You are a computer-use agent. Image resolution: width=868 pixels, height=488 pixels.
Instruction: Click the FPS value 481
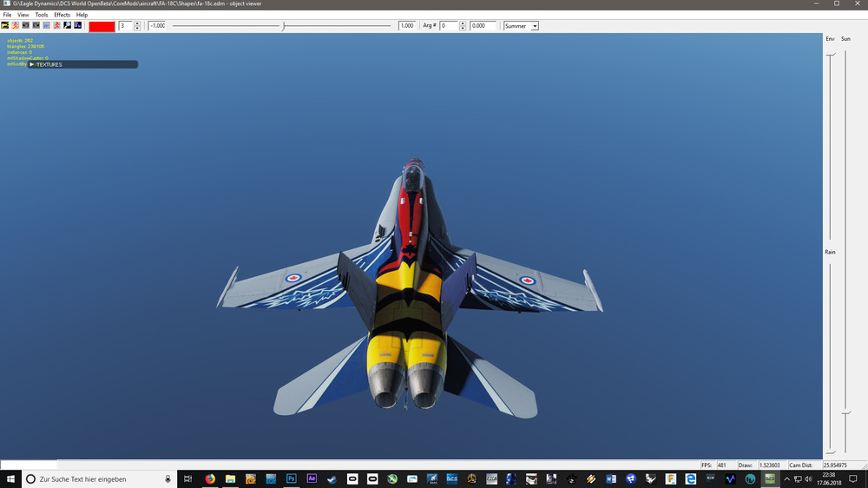(x=722, y=465)
